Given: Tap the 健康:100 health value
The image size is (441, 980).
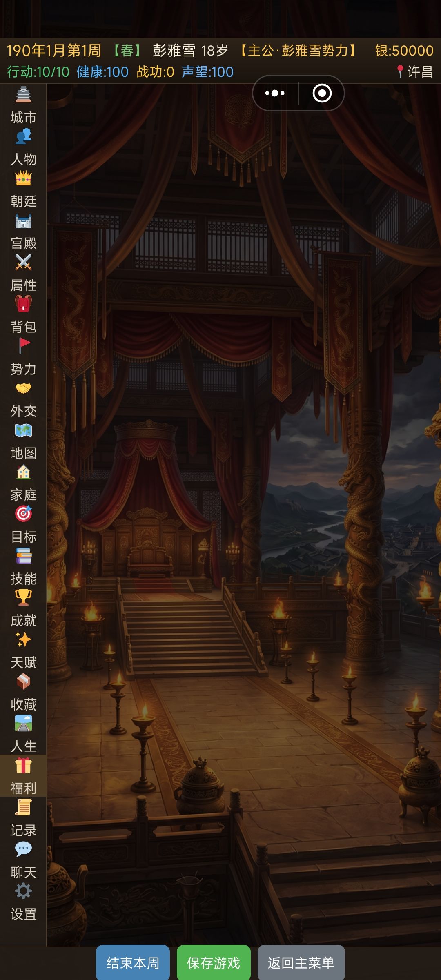Looking at the screenshot, I should tap(102, 72).
